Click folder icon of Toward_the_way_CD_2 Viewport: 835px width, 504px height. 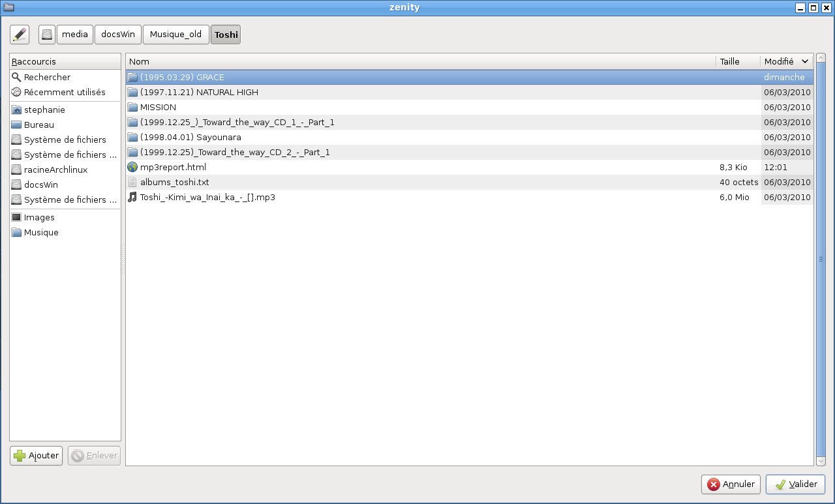tap(132, 152)
